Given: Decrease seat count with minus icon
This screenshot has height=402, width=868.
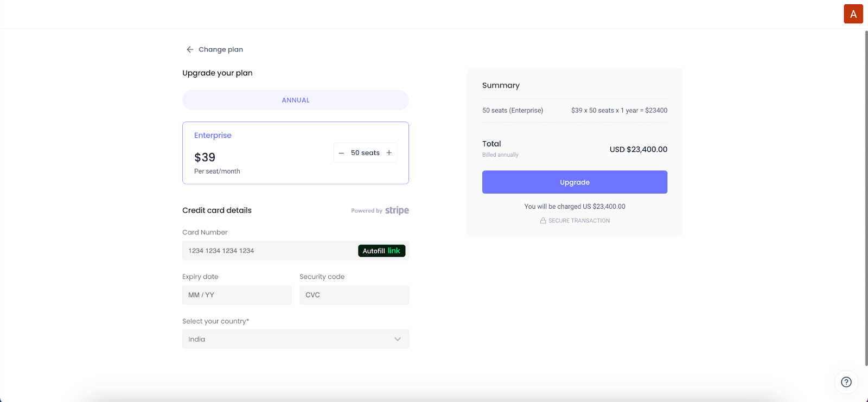Looking at the screenshot, I should point(341,153).
